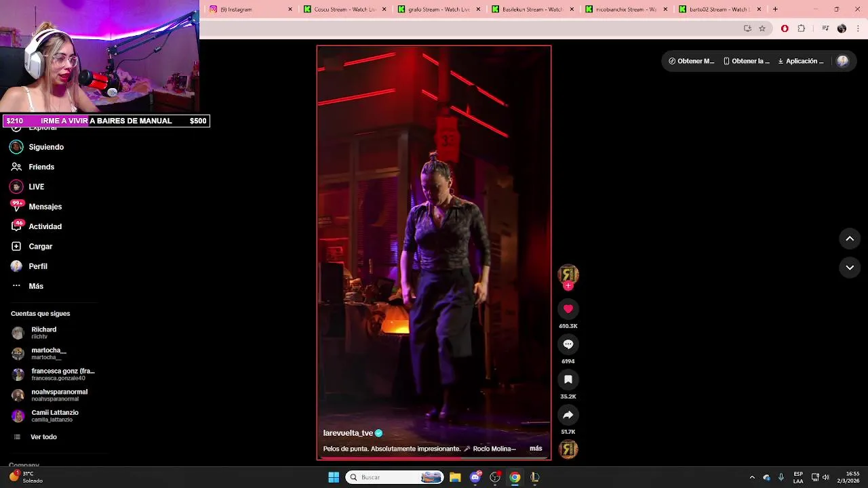Save the video with the bookmark icon
Viewport: 868px width, 488px height.
click(x=568, y=380)
